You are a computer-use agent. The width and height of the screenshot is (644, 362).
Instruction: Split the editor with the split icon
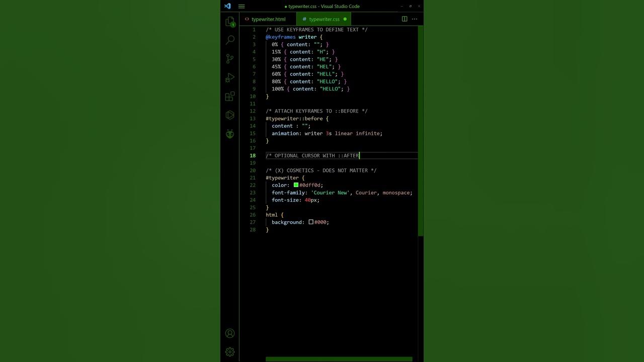click(405, 19)
